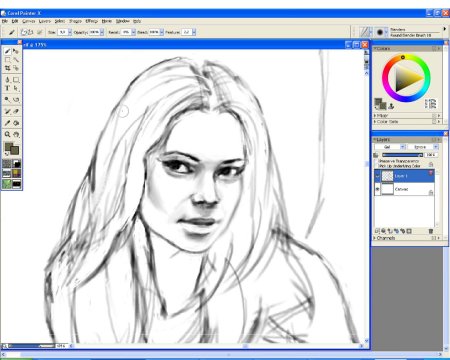Open the Size dropdown in property bar

point(70,32)
